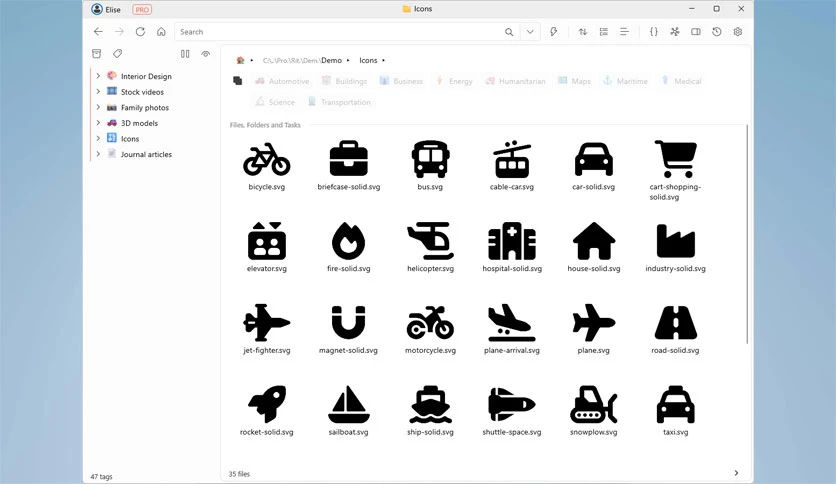This screenshot has width=836, height=484.
Task: Open the settings gear
Action: (x=738, y=32)
